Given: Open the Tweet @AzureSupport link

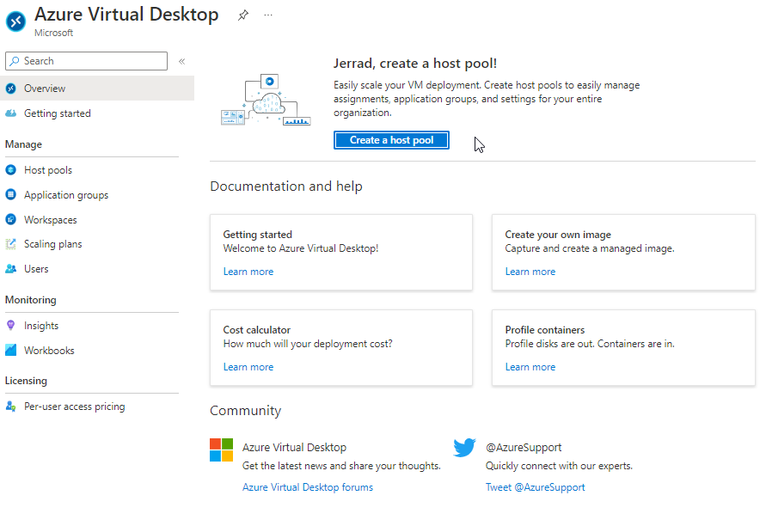Looking at the screenshot, I should click(535, 487).
